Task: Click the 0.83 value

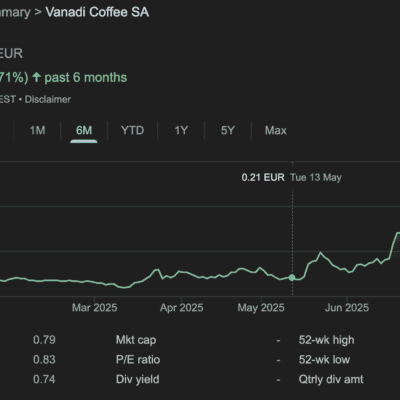Action: [x=44, y=360]
